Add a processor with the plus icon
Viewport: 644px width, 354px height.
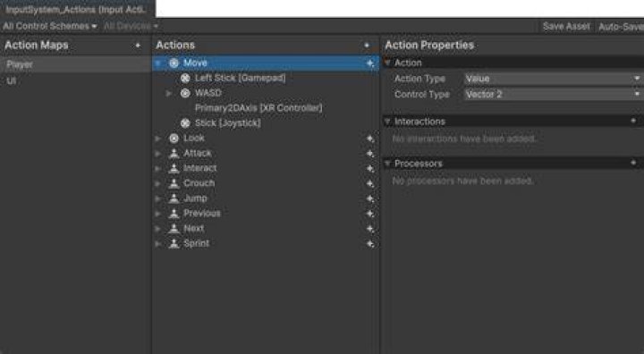(x=633, y=163)
